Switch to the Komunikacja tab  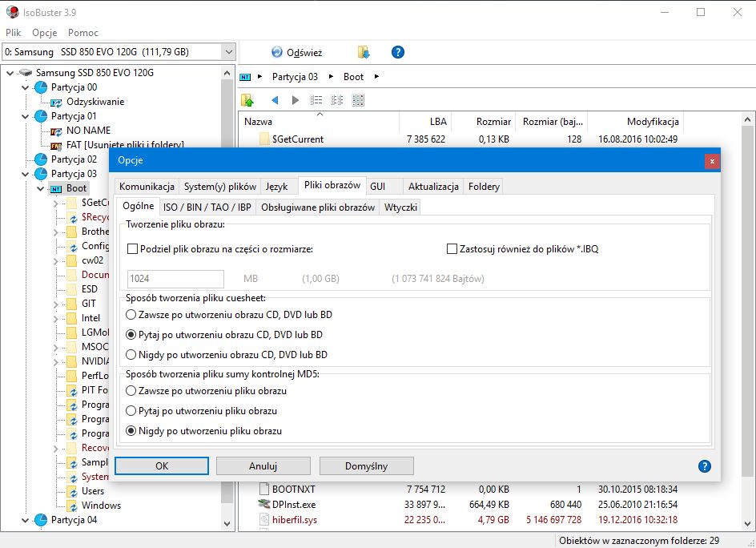(x=147, y=187)
